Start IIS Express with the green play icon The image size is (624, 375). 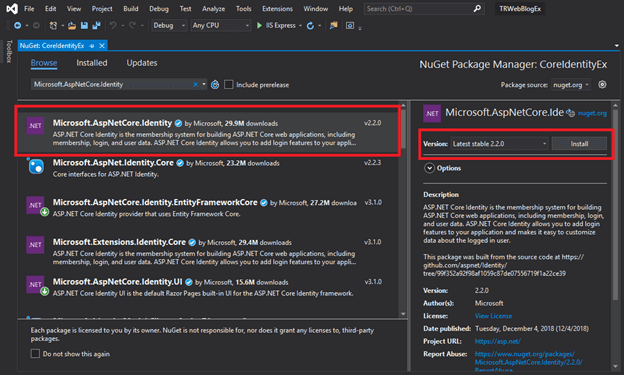click(x=259, y=25)
